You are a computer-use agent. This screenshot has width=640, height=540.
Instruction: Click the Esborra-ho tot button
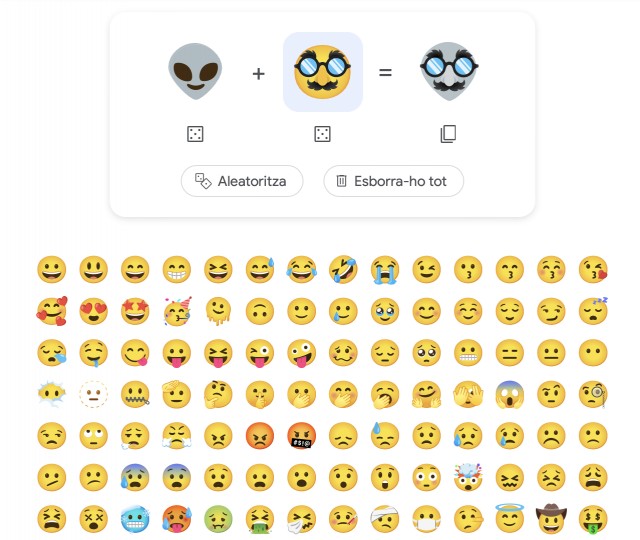pyautogui.click(x=393, y=181)
